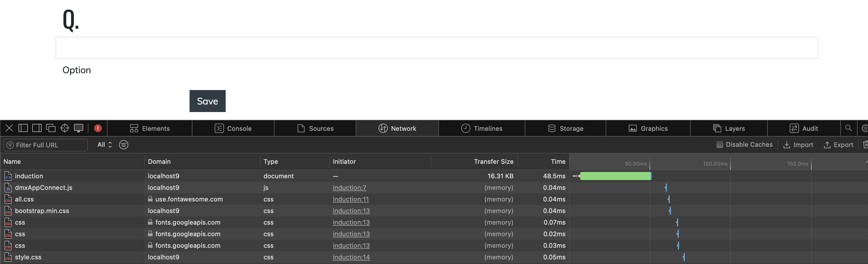The image size is (868, 264).
Task: Select the dmxAppConnect.js resource row
Action: coord(434,188)
